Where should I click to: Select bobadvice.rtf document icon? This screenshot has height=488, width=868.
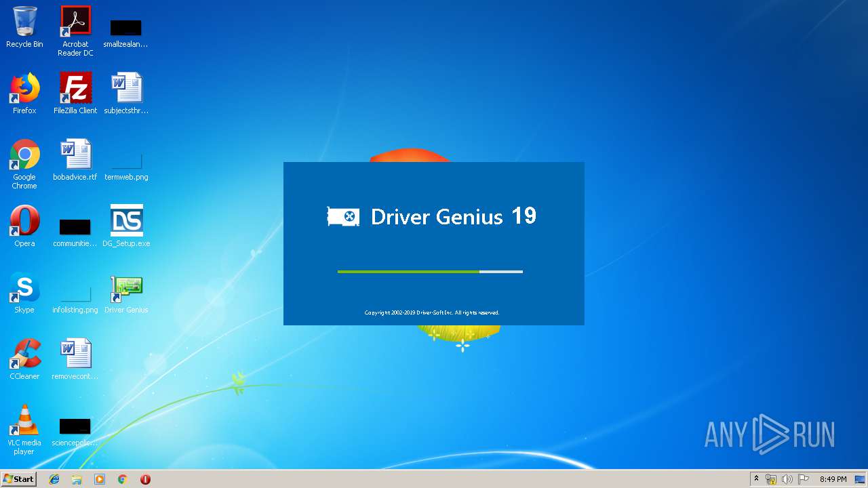click(x=75, y=160)
